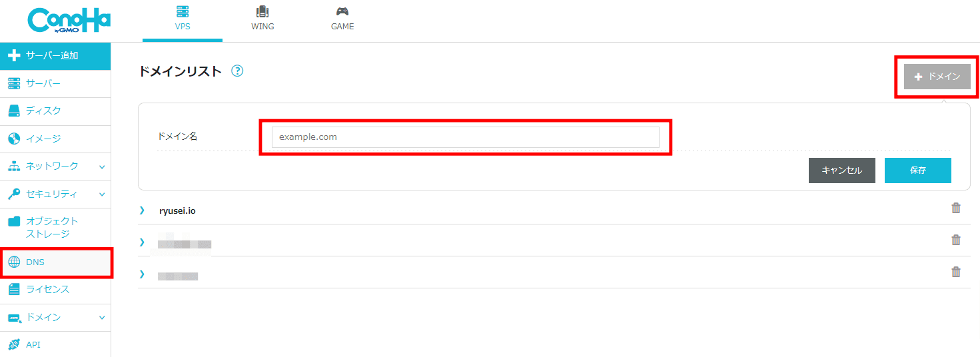Open the API sidebar item
This screenshot has height=357, width=980.
(55, 344)
